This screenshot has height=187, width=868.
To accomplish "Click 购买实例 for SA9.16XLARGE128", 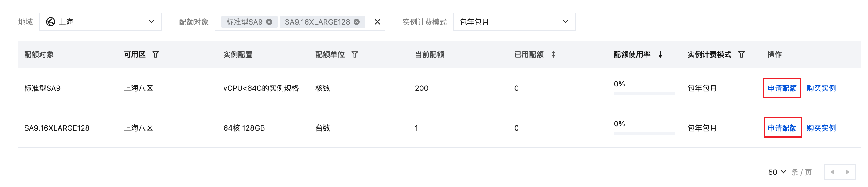I will click(821, 128).
